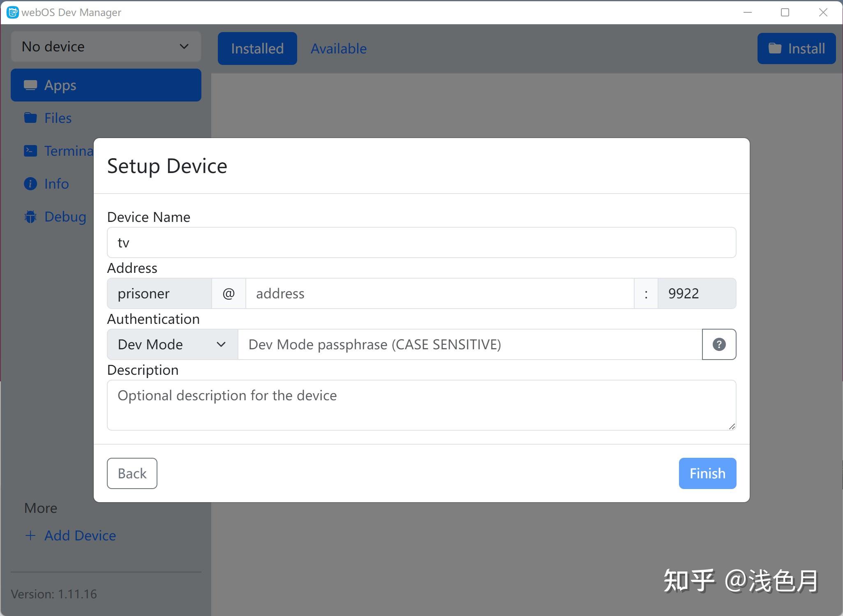The height and width of the screenshot is (616, 843).
Task: Click the webOS Dev Manager title bar icon
Action: point(12,12)
